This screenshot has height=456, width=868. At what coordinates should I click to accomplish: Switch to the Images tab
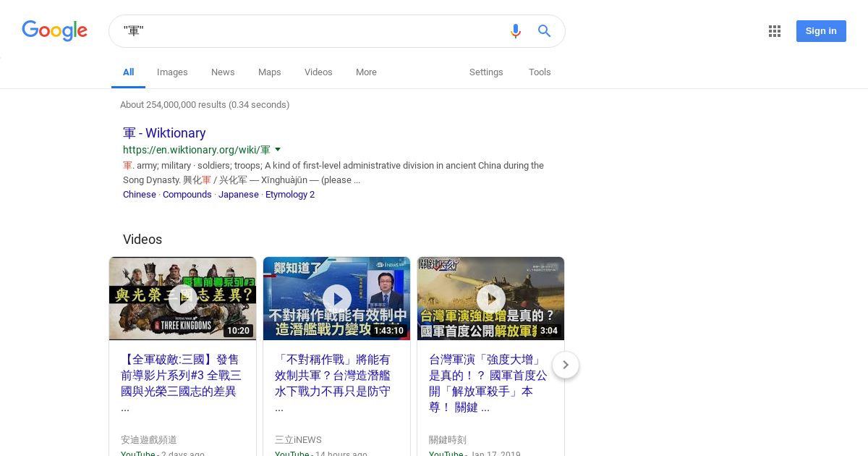(172, 72)
